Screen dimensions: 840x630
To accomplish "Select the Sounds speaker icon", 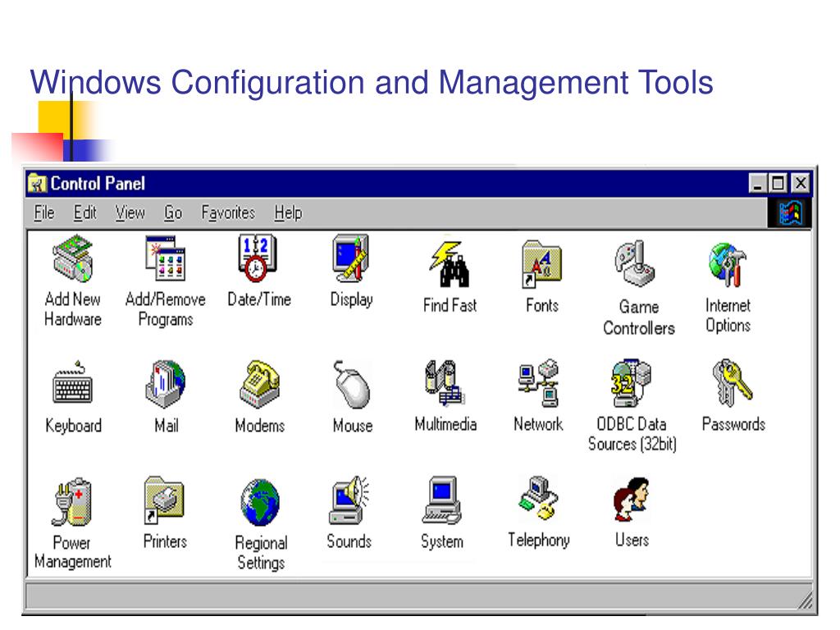I will 349,500.
